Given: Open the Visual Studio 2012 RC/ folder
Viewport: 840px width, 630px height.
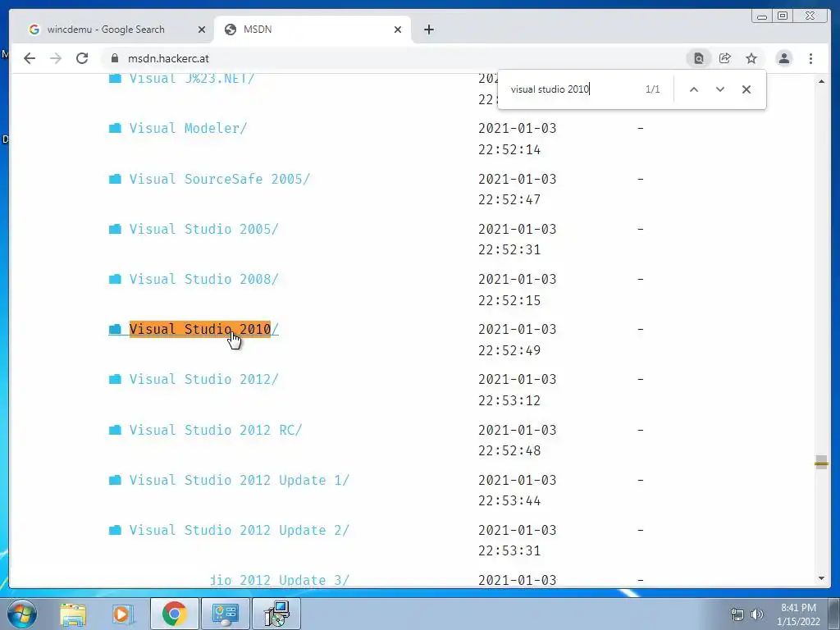Looking at the screenshot, I should point(216,430).
